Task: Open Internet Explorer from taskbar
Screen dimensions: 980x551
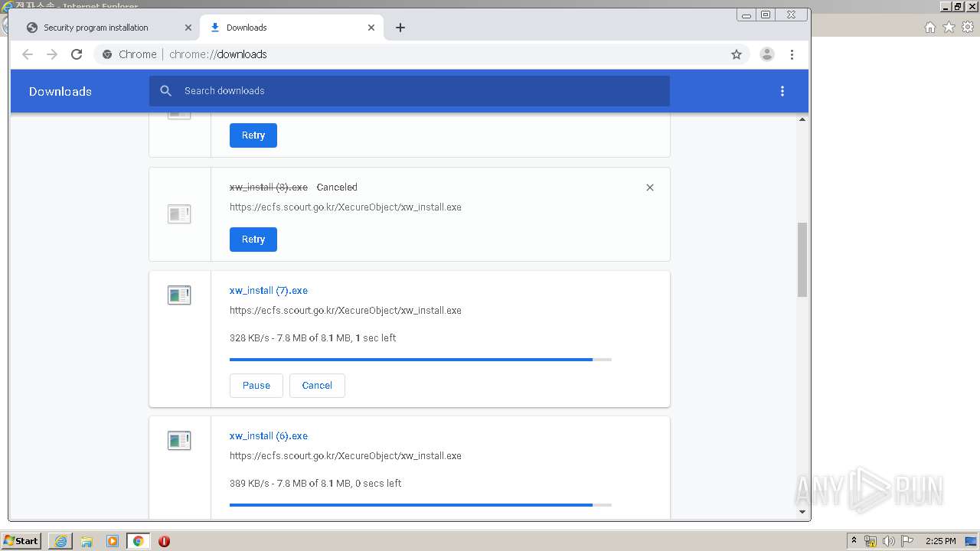Action: click(60, 541)
